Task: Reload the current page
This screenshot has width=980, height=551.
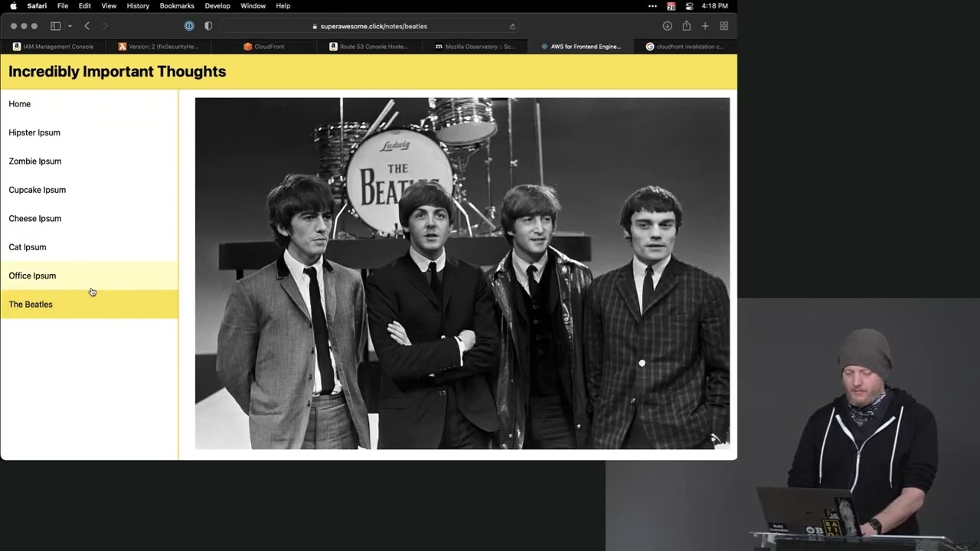Action: click(x=512, y=26)
